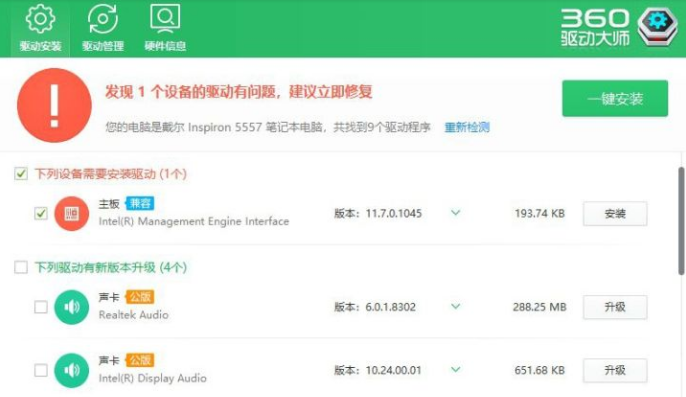Click the Intel(R) Management Engine Interface name
The image size is (686, 397).
click(x=194, y=221)
